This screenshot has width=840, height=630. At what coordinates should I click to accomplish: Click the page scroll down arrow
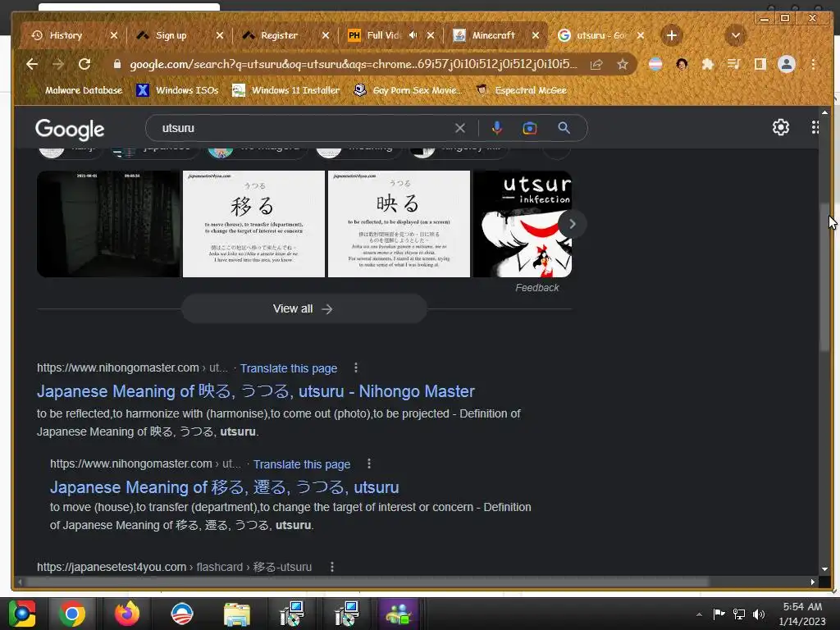(x=824, y=569)
